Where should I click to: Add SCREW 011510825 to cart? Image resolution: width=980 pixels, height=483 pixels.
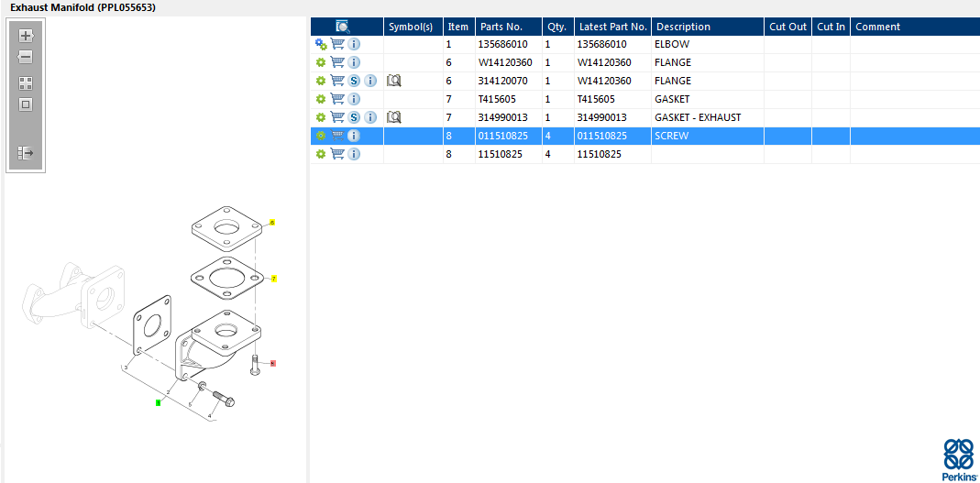pos(337,136)
